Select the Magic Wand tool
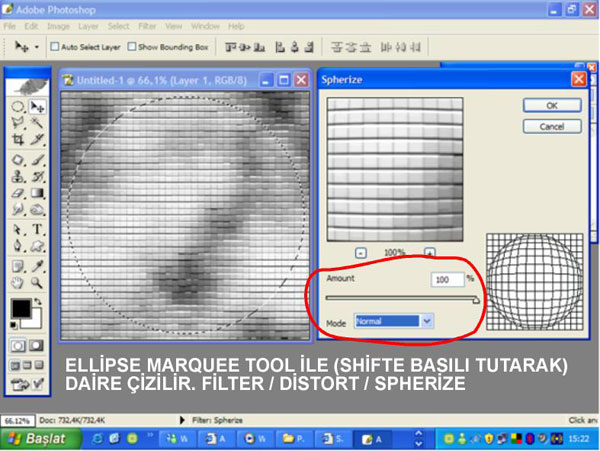Screen dimensions: 600x451 [x=37, y=122]
